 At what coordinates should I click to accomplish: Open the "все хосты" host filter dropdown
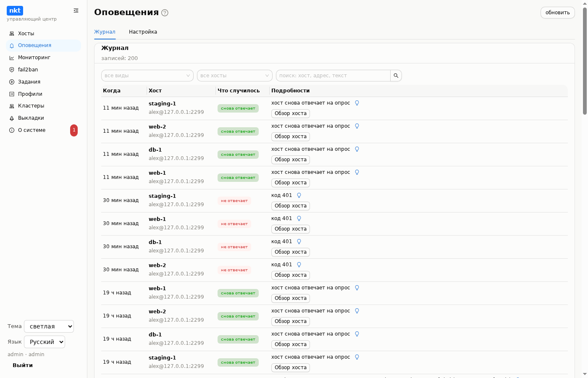pyautogui.click(x=235, y=76)
